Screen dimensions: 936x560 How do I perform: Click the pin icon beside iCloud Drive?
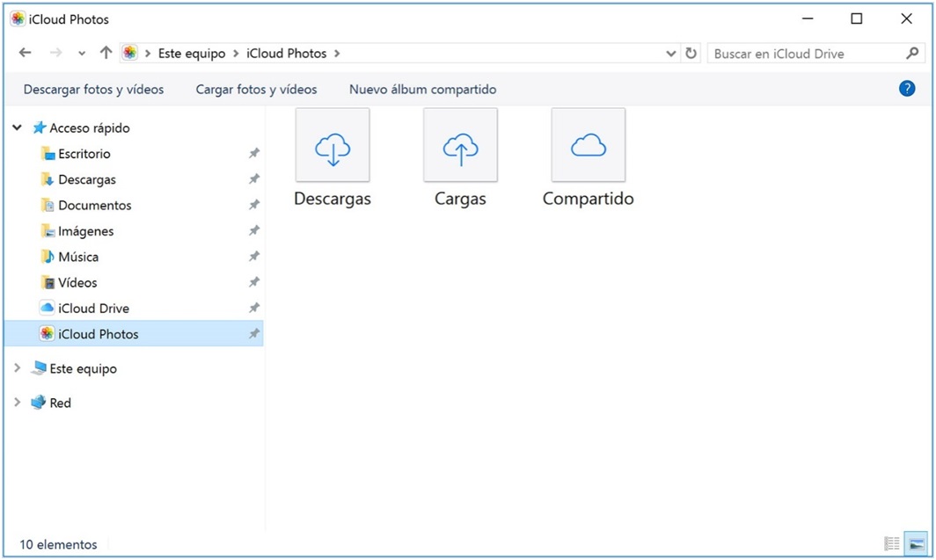[254, 308]
